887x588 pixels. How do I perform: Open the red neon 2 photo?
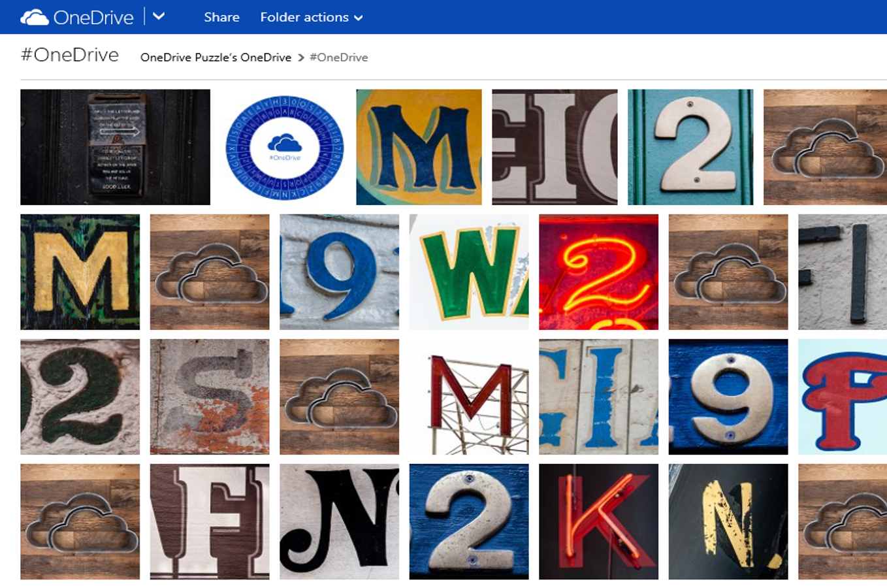598,272
